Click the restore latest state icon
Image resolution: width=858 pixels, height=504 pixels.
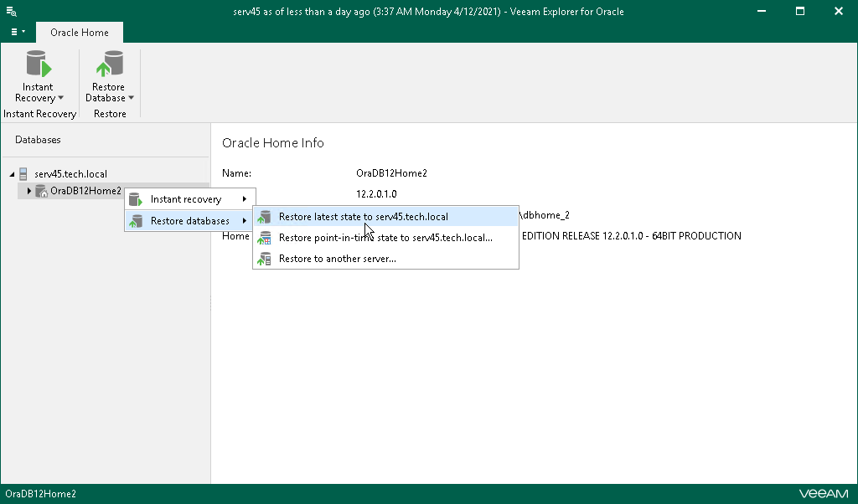(x=265, y=217)
